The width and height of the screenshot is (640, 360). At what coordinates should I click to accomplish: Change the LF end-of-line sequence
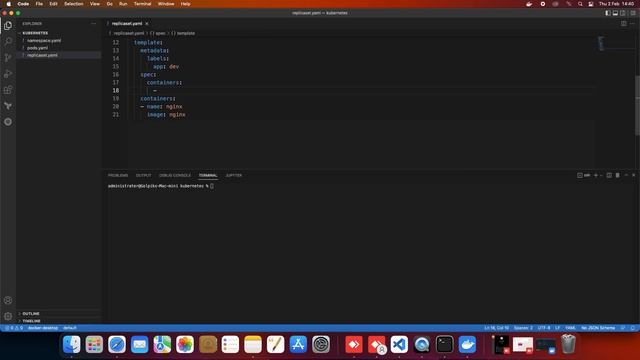[x=558, y=328]
